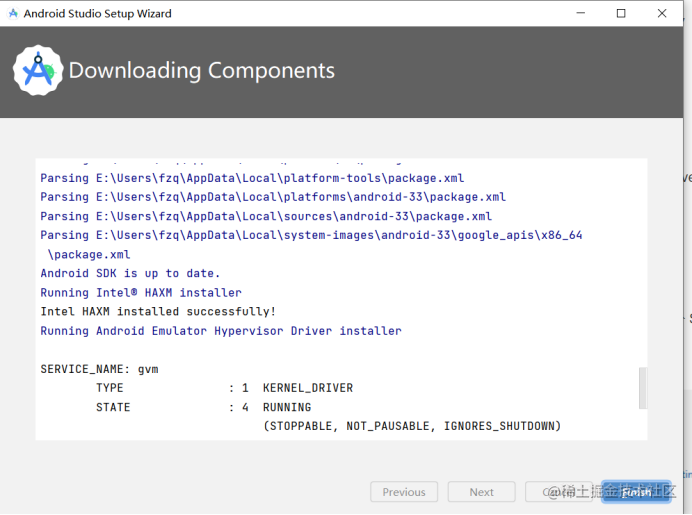This screenshot has width=692, height=515.
Task: Click the Downloading Components heading
Action: (x=202, y=71)
